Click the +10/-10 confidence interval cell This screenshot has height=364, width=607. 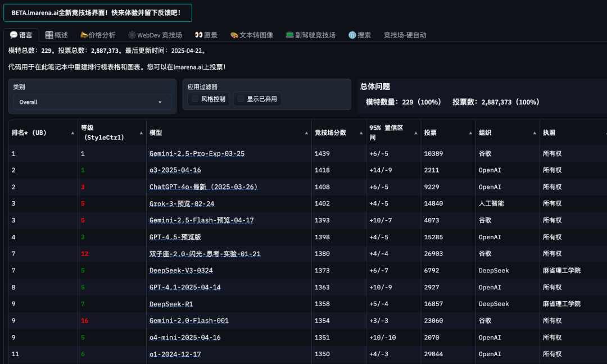click(x=383, y=338)
